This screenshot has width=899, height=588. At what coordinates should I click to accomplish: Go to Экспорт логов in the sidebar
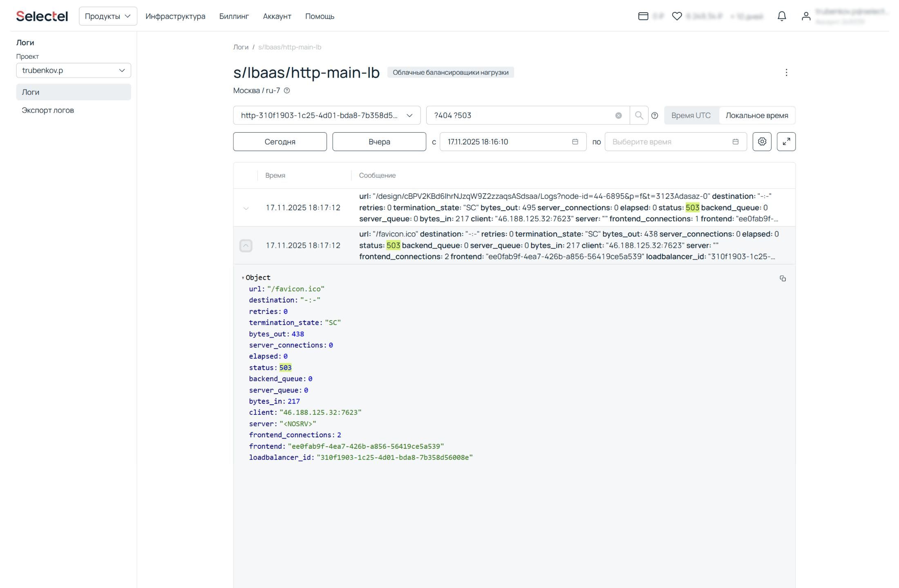(x=48, y=110)
